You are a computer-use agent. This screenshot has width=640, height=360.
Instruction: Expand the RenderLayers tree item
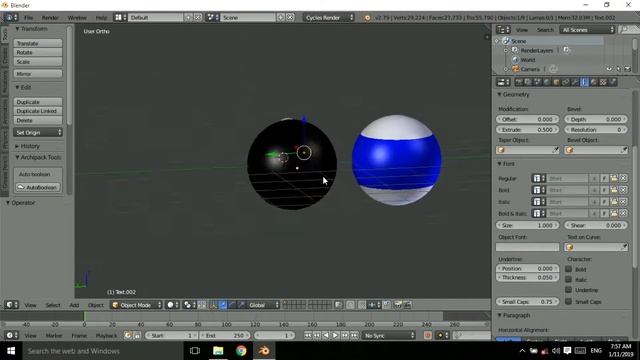(506, 50)
